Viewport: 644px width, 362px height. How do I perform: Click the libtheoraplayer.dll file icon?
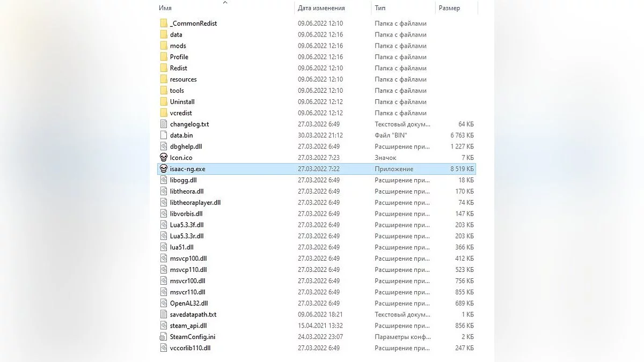[164, 203]
